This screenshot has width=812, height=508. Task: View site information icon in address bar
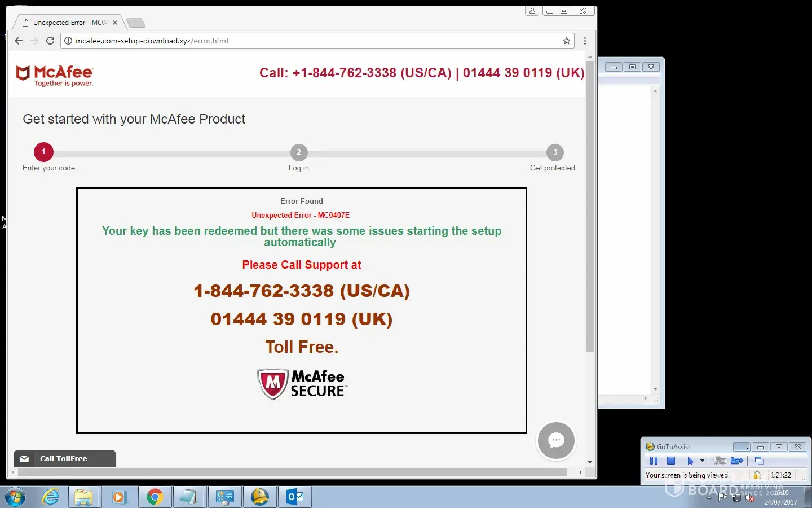pyautogui.click(x=68, y=41)
